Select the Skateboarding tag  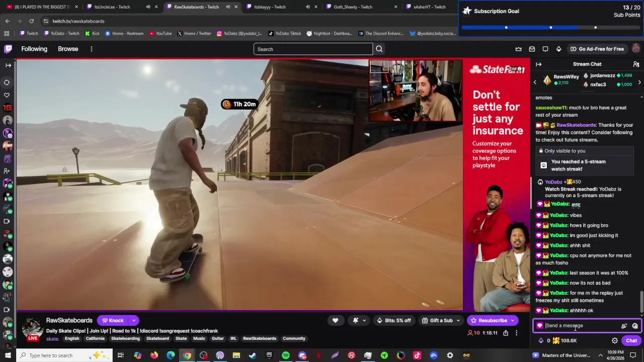(x=125, y=339)
